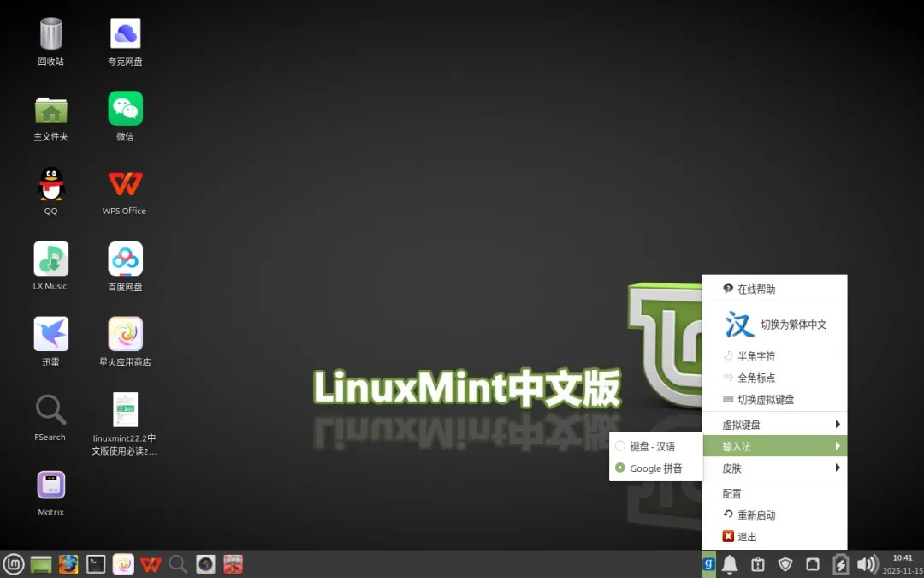Click 切换虚拟键盘 to toggle virtual keyboard
924x578 pixels.
(774, 399)
